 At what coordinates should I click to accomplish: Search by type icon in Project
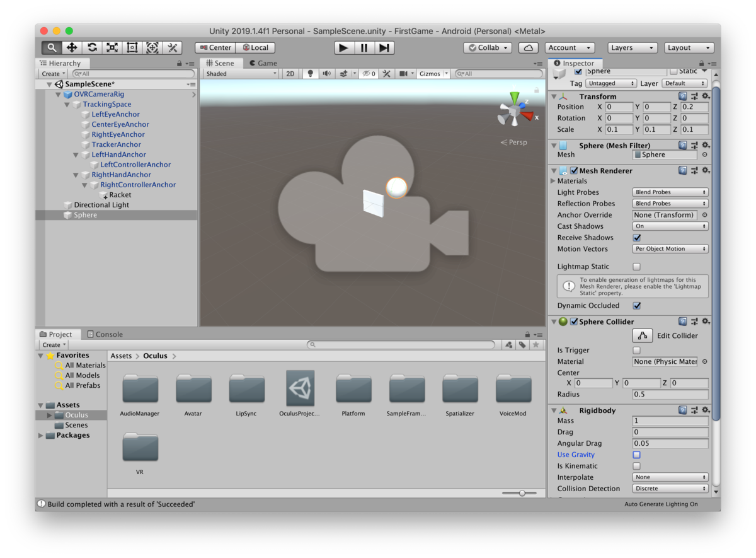pos(509,345)
